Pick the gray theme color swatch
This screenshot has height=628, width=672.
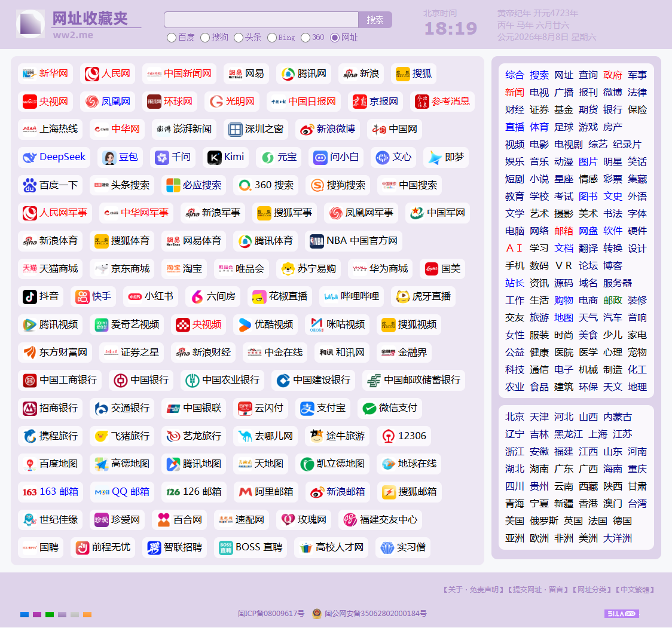coord(75,614)
